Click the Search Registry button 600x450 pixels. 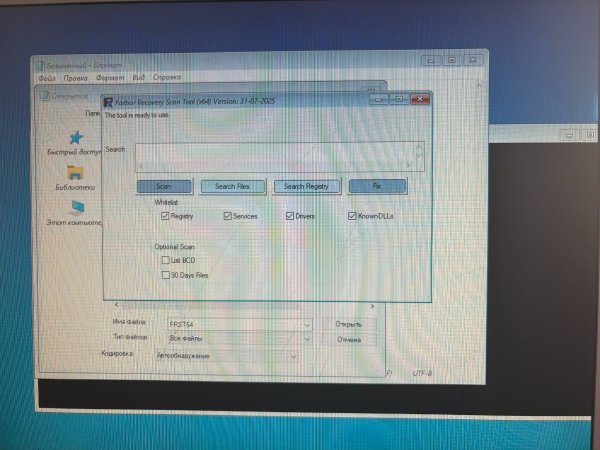[x=306, y=186]
